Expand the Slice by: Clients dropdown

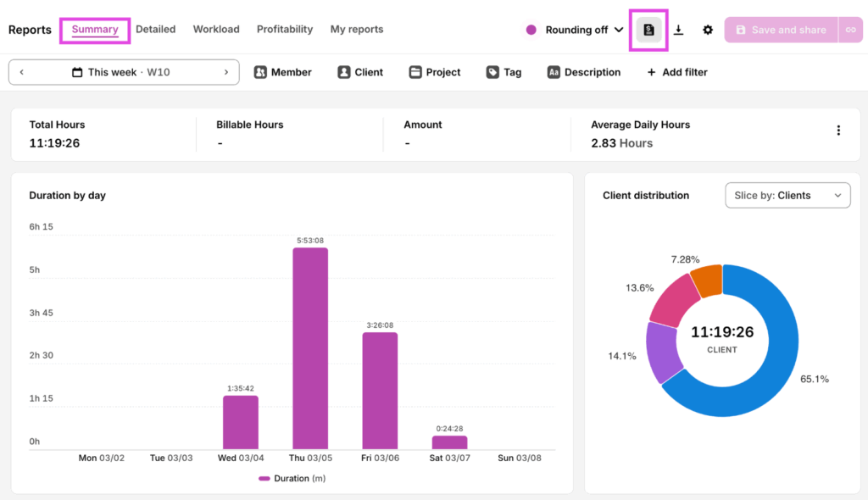[787, 195]
